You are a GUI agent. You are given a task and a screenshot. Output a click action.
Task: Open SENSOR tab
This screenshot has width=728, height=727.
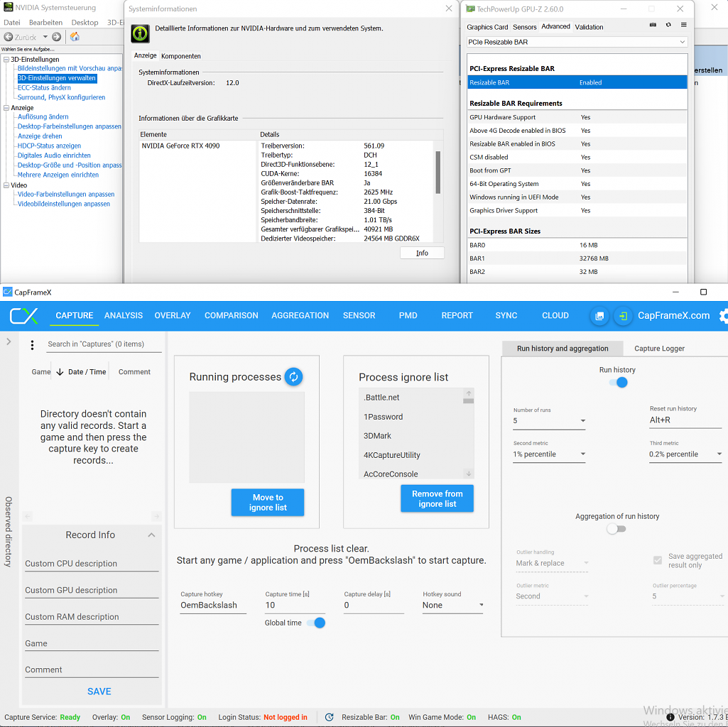(x=359, y=316)
